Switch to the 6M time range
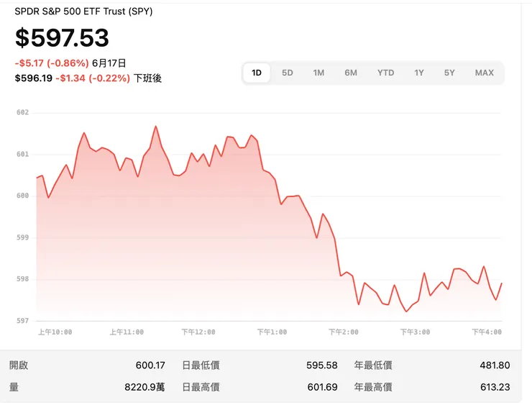Image resolution: width=532 pixels, height=405 pixels. click(x=351, y=73)
